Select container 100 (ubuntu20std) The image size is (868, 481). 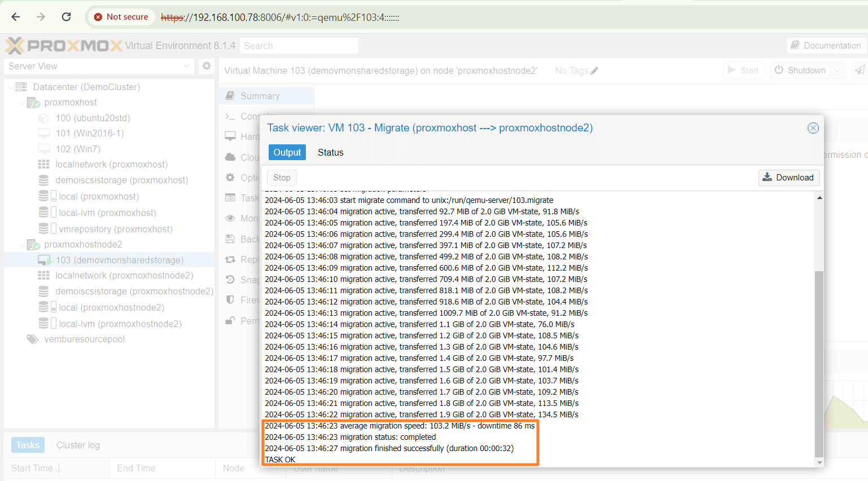click(x=93, y=118)
